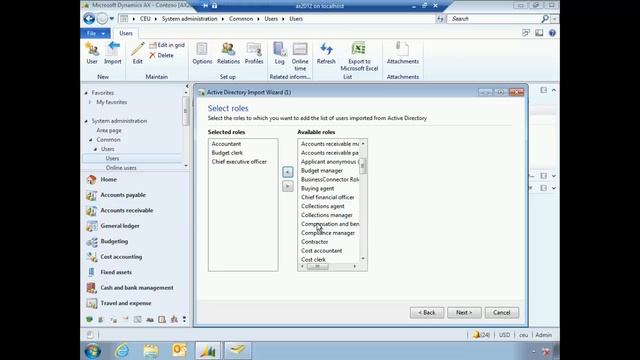
Task: Click the forward navigation button
Action: pyautogui.click(x=102, y=18)
